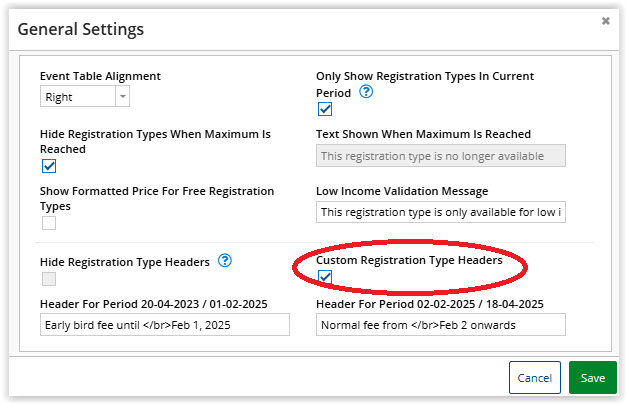This screenshot has height=404, width=627.
Task: Click the Event Table Alignment label
Action: pyautogui.click(x=100, y=76)
